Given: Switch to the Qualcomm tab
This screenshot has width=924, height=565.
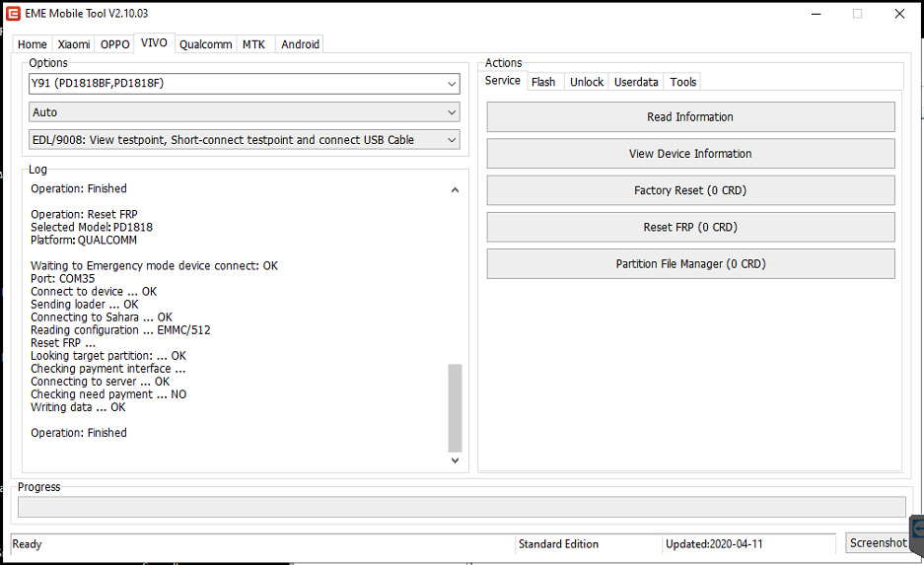Looking at the screenshot, I should 206,44.
